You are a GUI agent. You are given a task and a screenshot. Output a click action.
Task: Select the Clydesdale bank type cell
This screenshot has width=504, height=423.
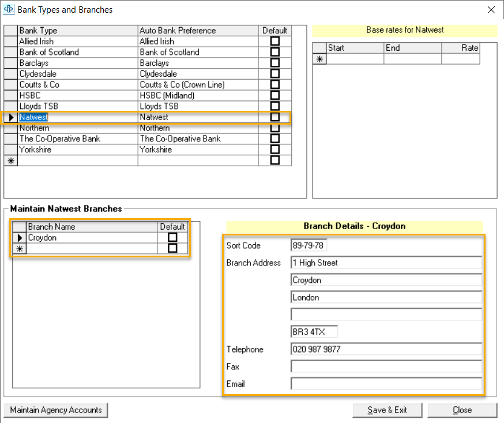point(78,74)
